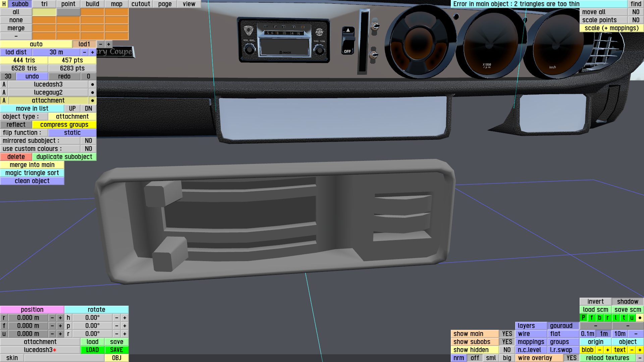644x362 pixels.
Task: Change flip function static setting
Action: point(72,133)
